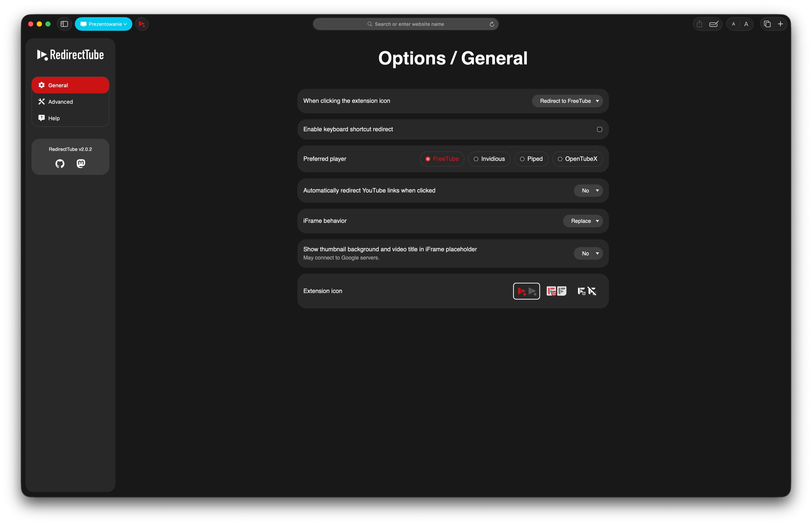
Task: Toggle the browser sidebar icon
Action: coord(64,24)
